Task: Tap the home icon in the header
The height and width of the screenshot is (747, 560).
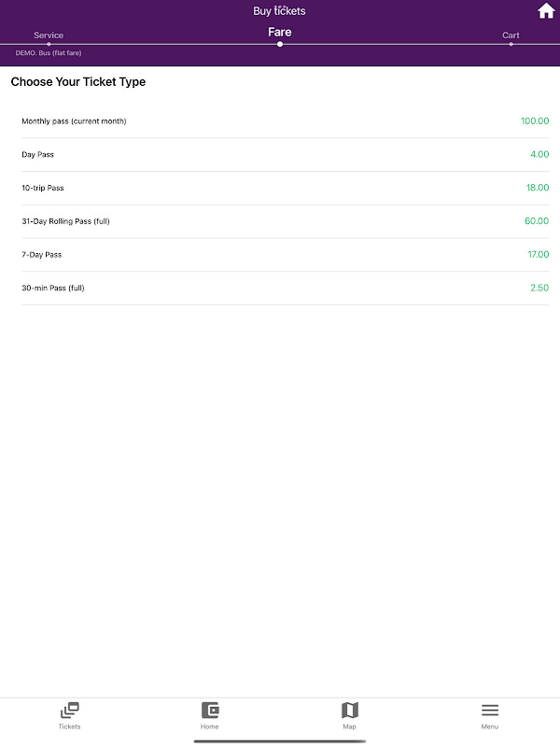Action: tap(546, 11)
